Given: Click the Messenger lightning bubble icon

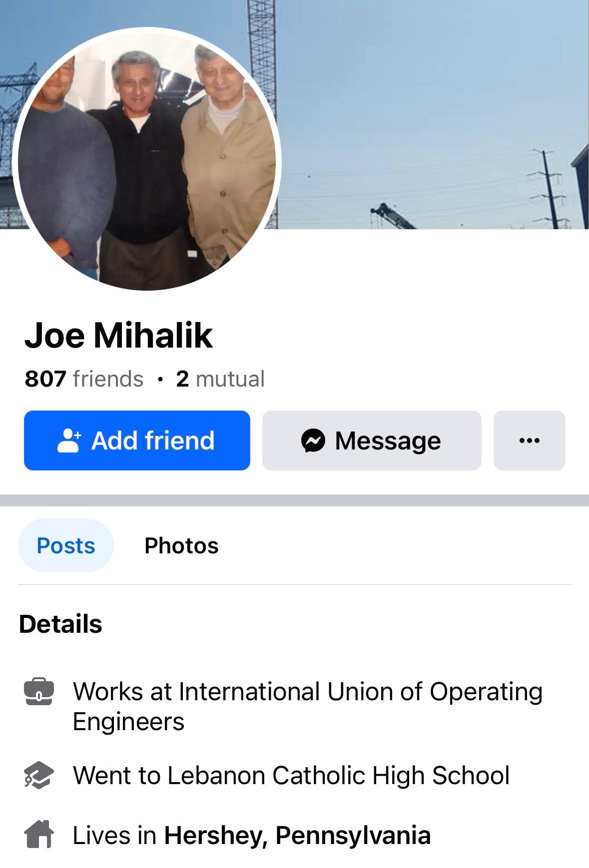Looking at the screenshot, I should click(x=313, y=440).
